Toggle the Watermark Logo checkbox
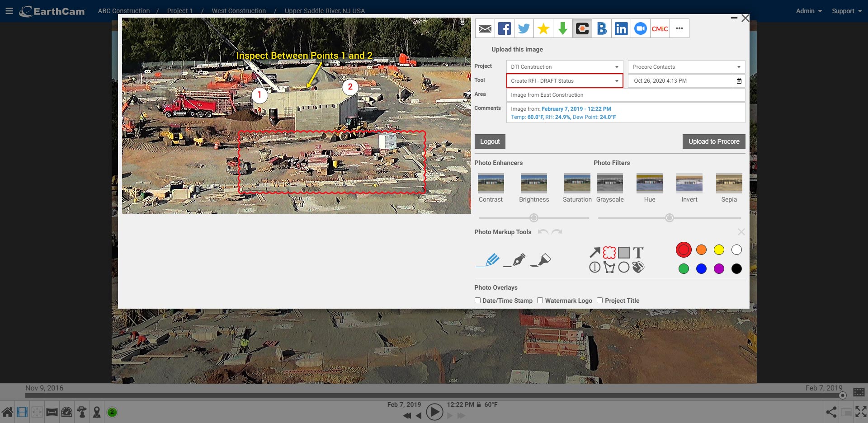This screenshot has height=423, width=868. point(540,301)
